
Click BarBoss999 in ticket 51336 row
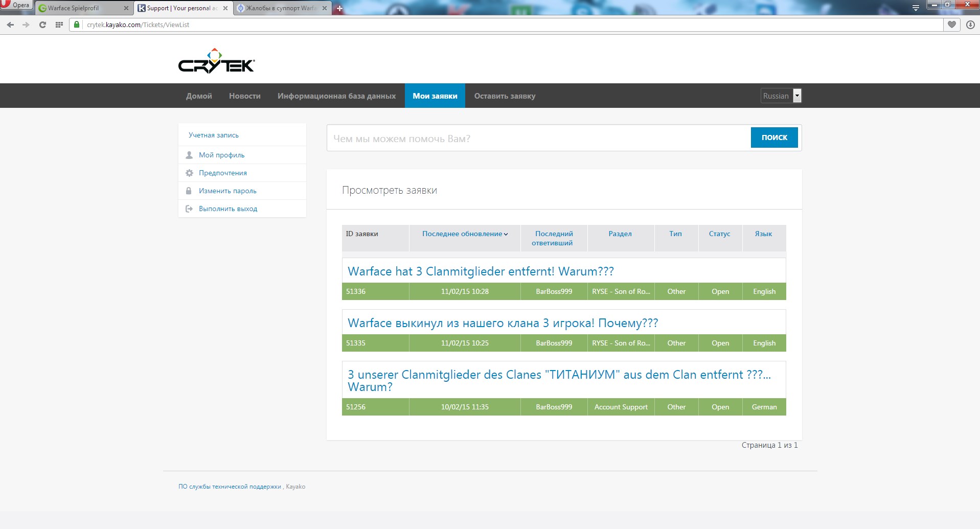coord(554,291)
